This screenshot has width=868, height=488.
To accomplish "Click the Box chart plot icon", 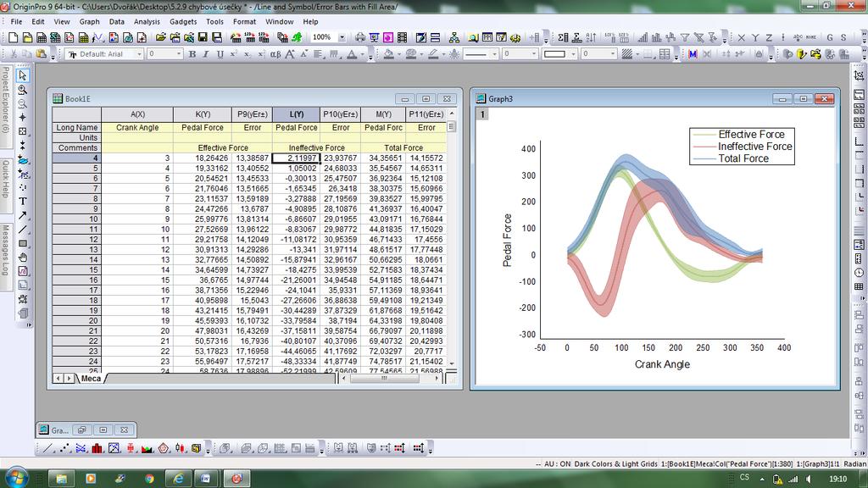I will coord(130,448).
